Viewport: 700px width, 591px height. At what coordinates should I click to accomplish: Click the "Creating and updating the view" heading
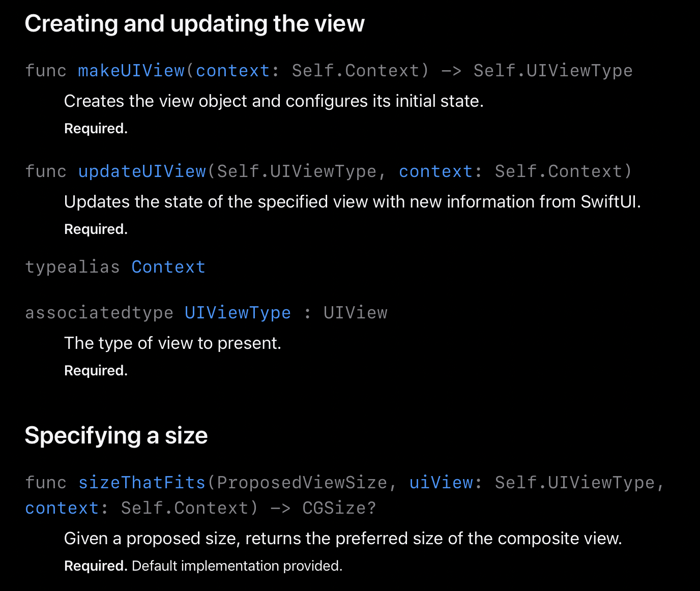pos(194,23)
